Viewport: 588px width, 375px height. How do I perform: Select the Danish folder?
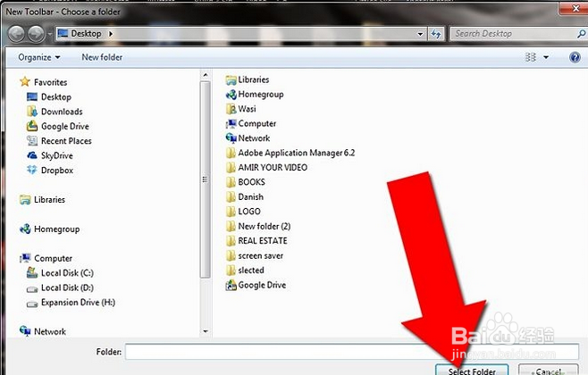click(x=245, y=196)
